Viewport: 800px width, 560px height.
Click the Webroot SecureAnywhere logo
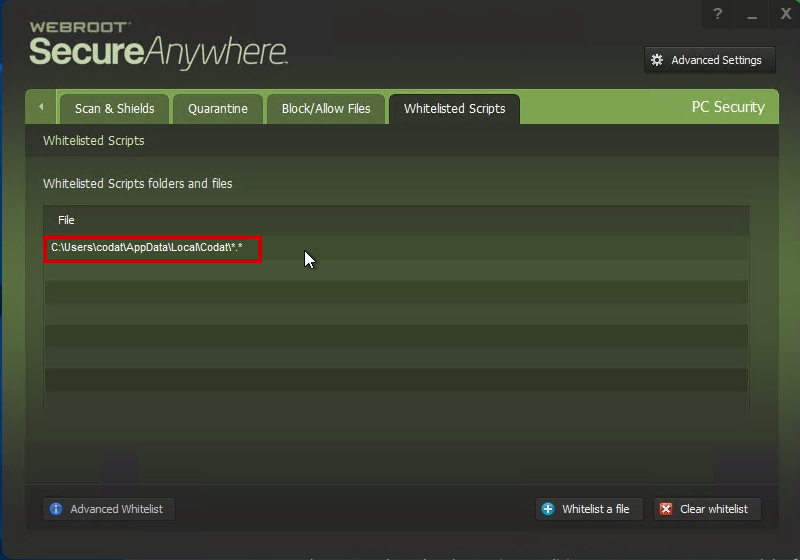pos(158,45)
